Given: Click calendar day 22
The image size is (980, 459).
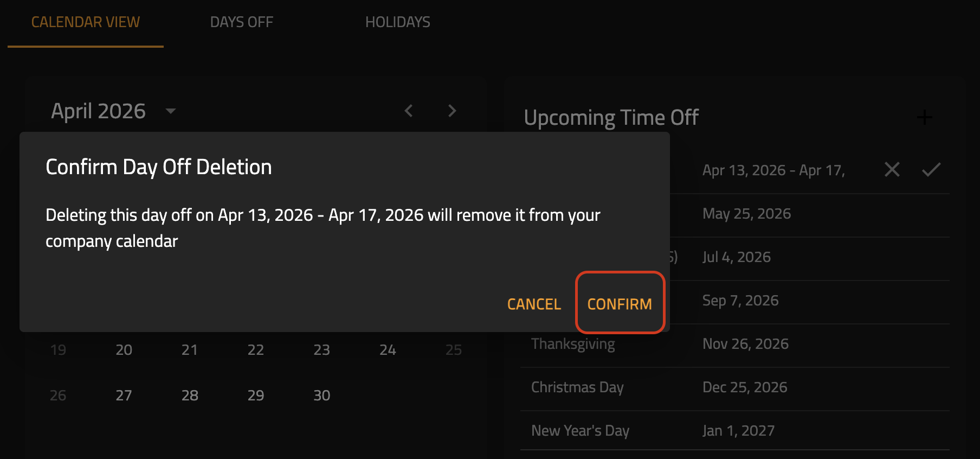Looking at the screenshot, I should (x=256, y=350).
